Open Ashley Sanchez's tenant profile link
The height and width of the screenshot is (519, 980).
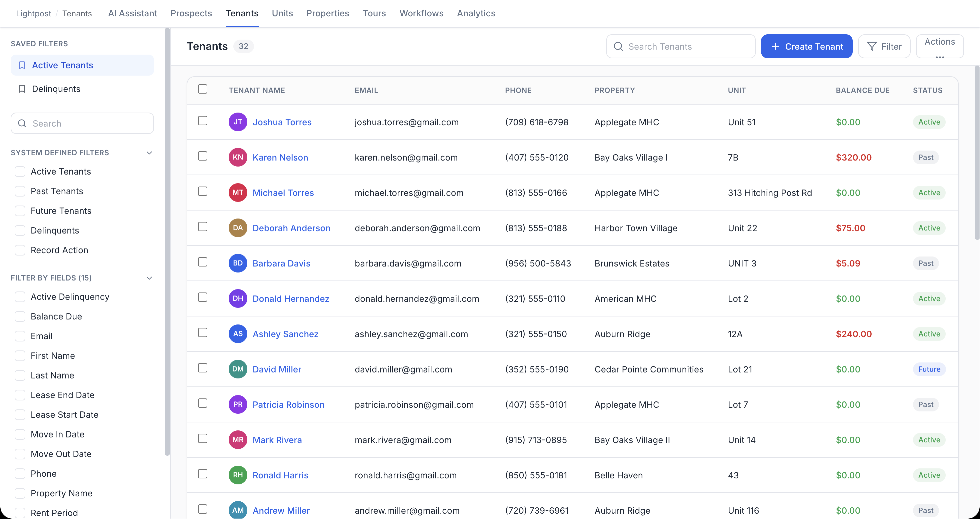tap(285, 334)
